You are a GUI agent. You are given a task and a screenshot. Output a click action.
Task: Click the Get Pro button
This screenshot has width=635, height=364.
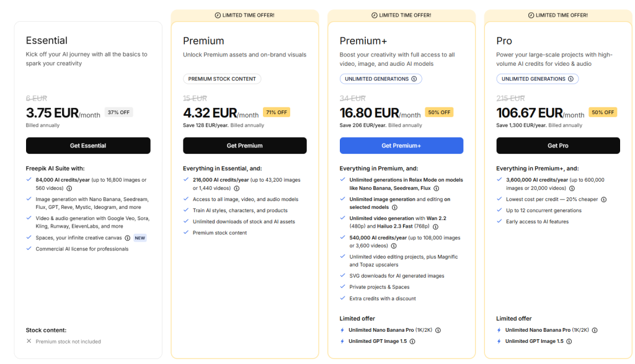[x=558, y=146]
